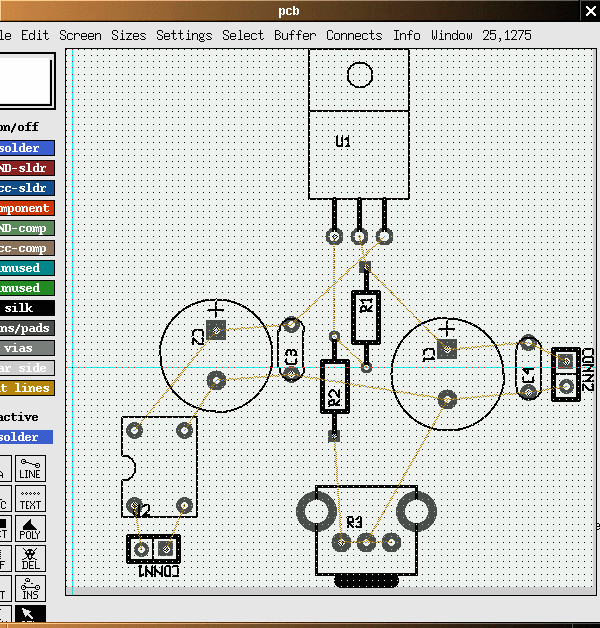Toggle pins/pads layer visibility
Viewport: 600px width, 628px height.
tap(25, 328)
